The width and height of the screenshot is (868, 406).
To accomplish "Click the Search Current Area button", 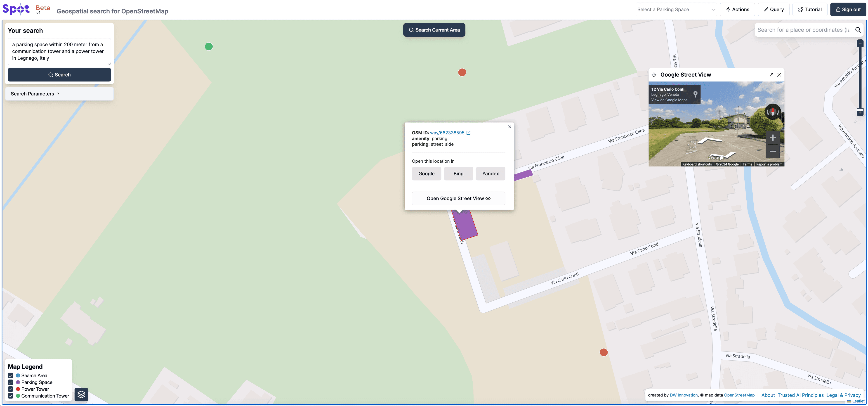I will pos(434,30).
